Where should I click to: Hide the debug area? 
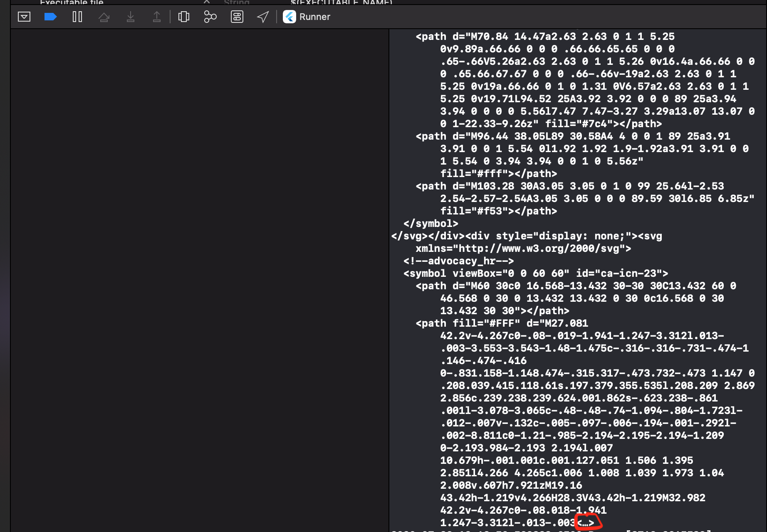tap(24, 17)
